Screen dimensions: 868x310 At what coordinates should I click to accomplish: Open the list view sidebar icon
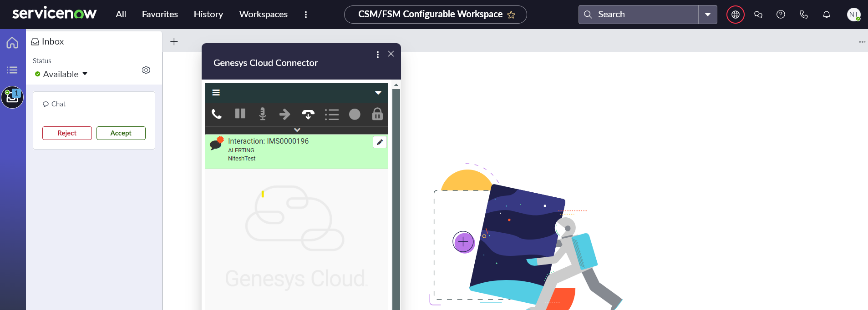coord(12,70)
